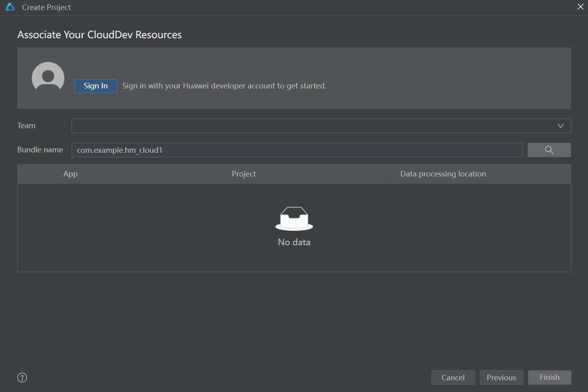
Task: Click the magnifier search button
Action: (549, 150)
